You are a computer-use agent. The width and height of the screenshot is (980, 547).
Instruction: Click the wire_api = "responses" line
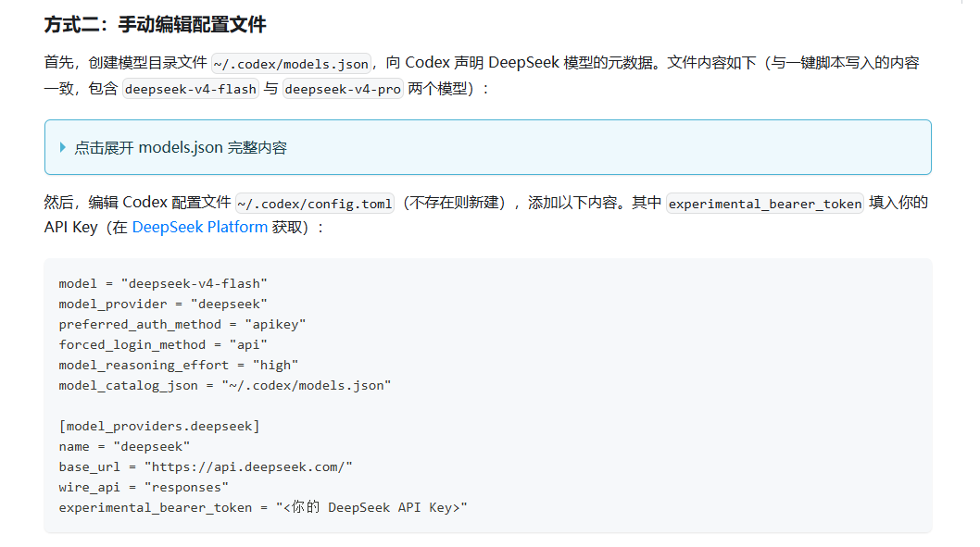click(x=144, y=487)
